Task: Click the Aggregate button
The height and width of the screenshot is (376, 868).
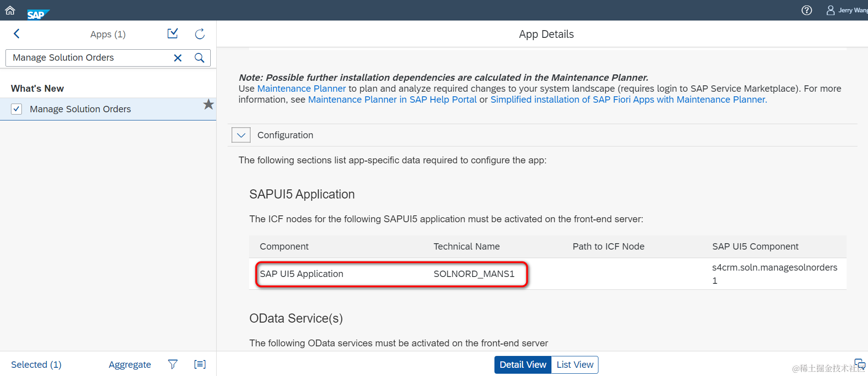Action: [130, 365]
